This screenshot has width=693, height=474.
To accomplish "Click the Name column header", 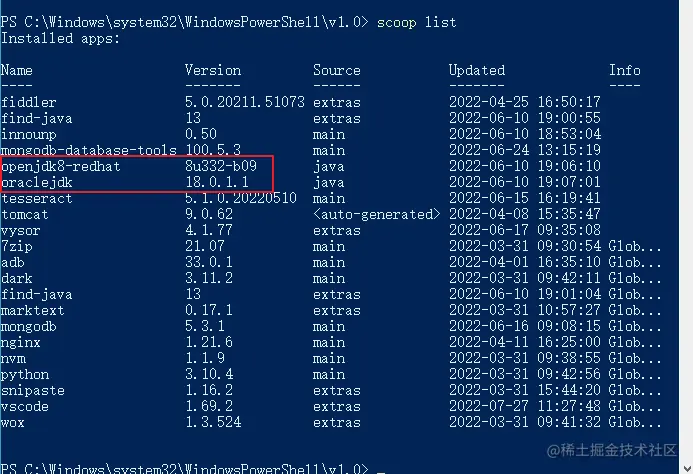I will click(x=17, y=70).
